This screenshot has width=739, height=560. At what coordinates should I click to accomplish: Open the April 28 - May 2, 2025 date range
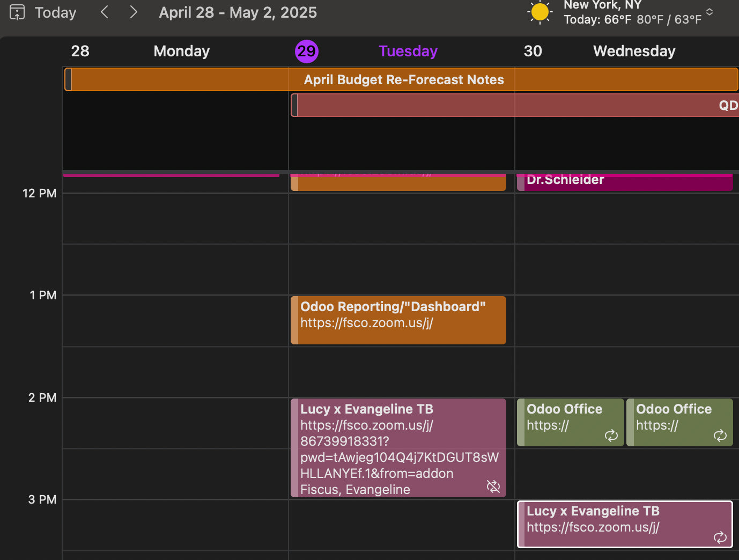(x=238, y=12)
